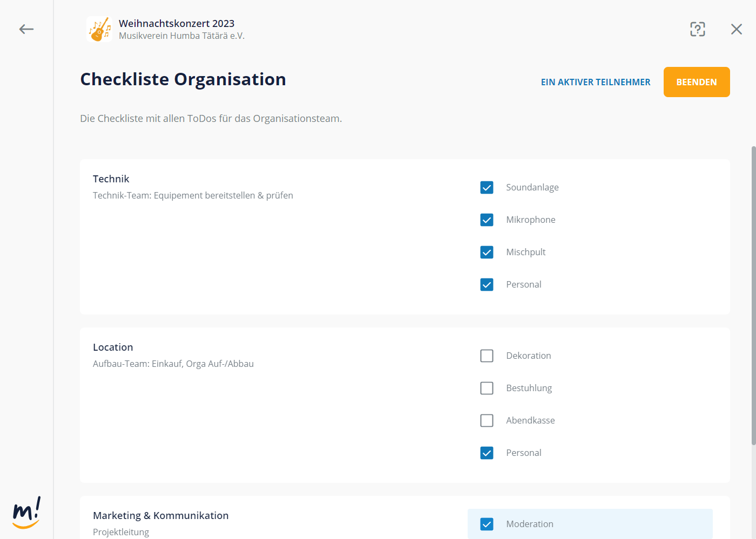
Task: Click the Aufbau-Team description text
Action: (x=173, y=364)
